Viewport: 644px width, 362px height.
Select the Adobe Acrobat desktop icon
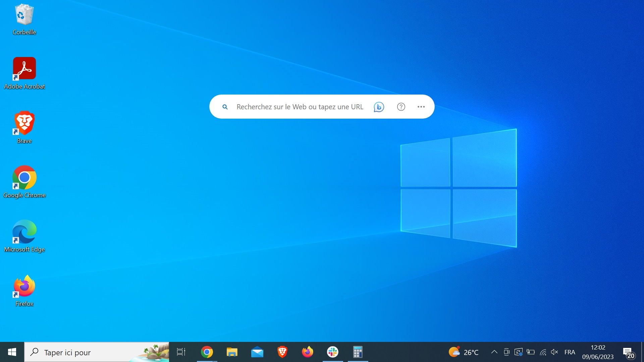click(24, 73)
